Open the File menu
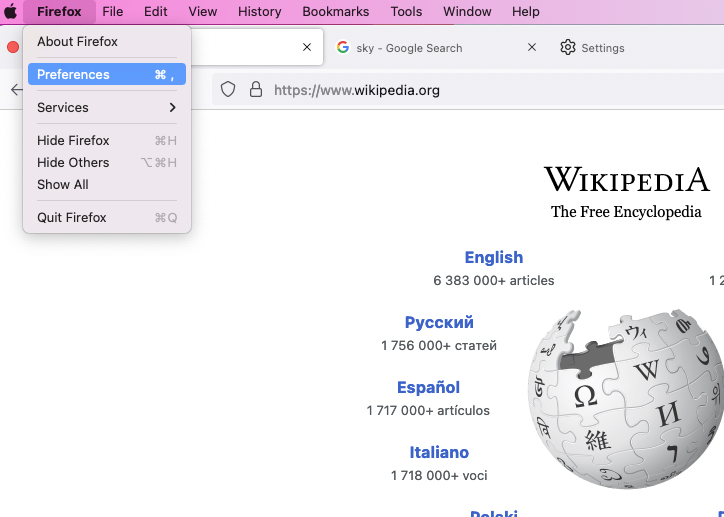The height and width of the screenshot is (517, 724). pyautogui.click(x=113, y=12)
